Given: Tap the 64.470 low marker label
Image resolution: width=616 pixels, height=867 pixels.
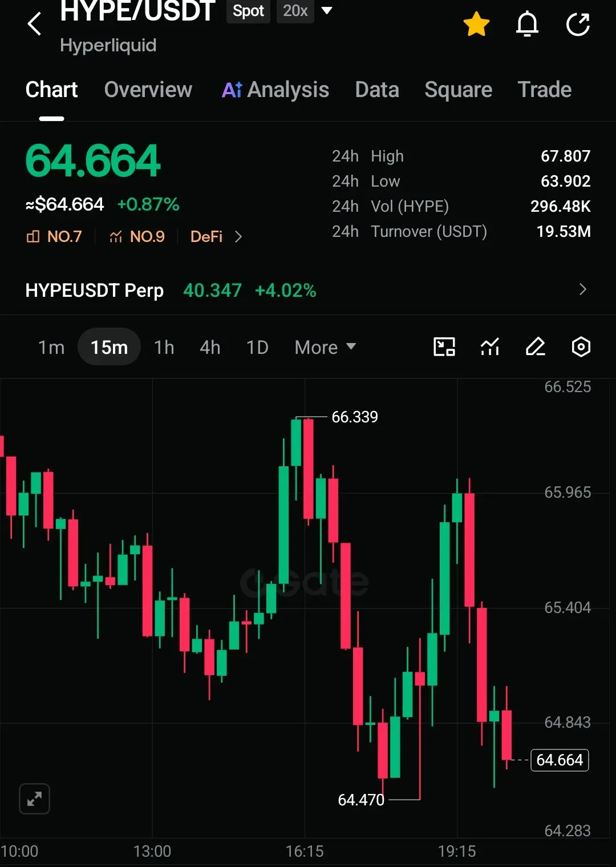Looking at the screenshot, I should click(x=361, y=800).
